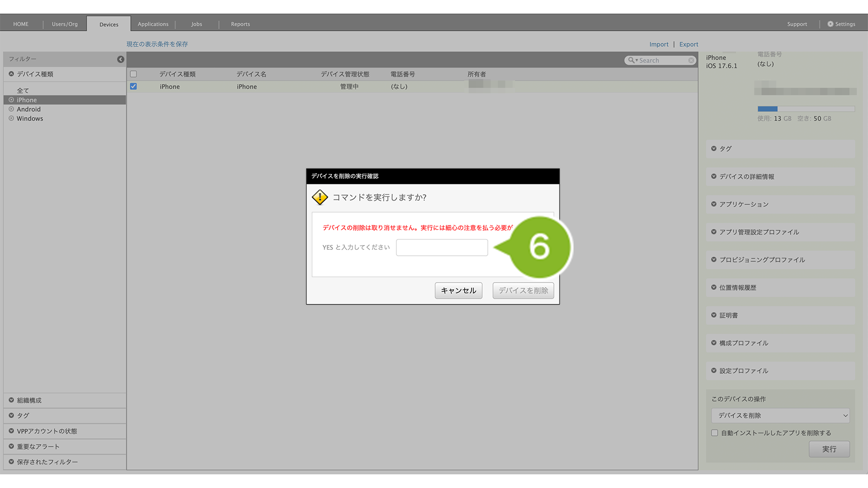Screen dimensions: 868x488
Task: Switch to the Applications tab
Action: pyautogui.click(x=153, y=24)
